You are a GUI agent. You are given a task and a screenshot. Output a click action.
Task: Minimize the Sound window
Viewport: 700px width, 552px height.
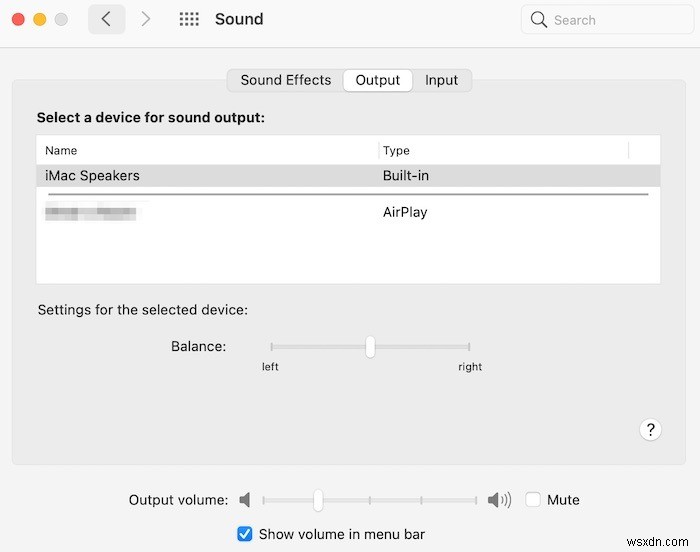(x=40, y=19)
